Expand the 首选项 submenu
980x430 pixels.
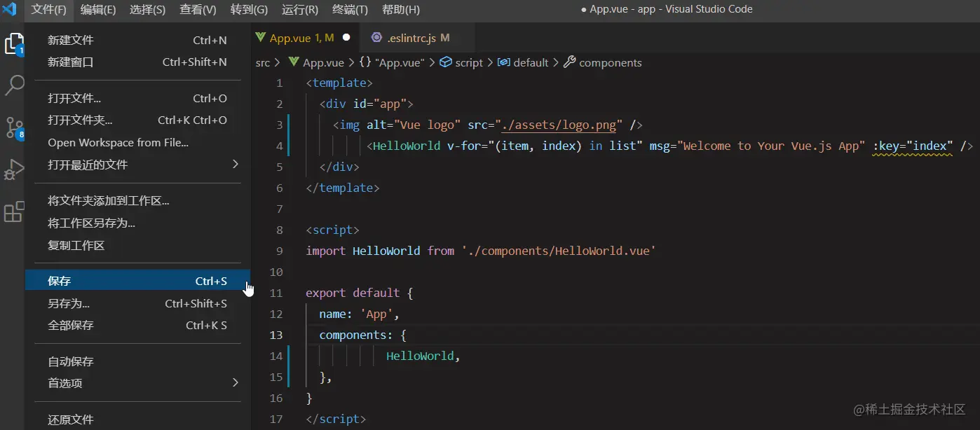coord(137,384)
